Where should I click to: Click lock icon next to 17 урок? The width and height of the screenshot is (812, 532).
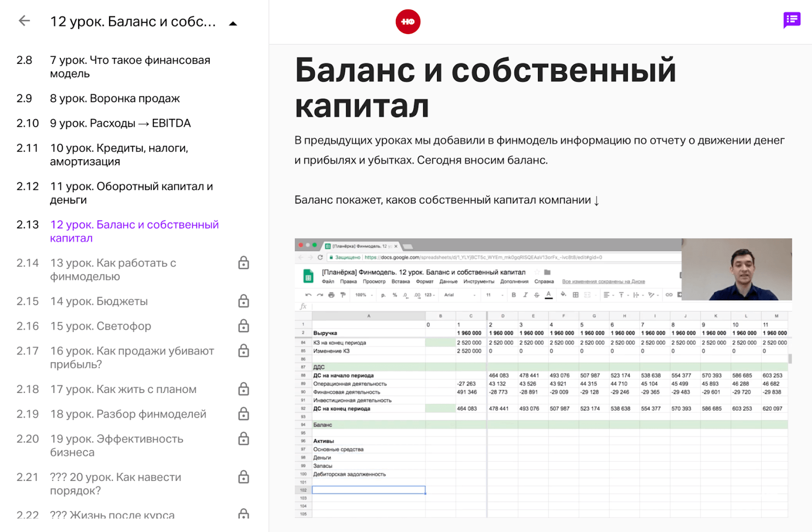tap(244, 389)
